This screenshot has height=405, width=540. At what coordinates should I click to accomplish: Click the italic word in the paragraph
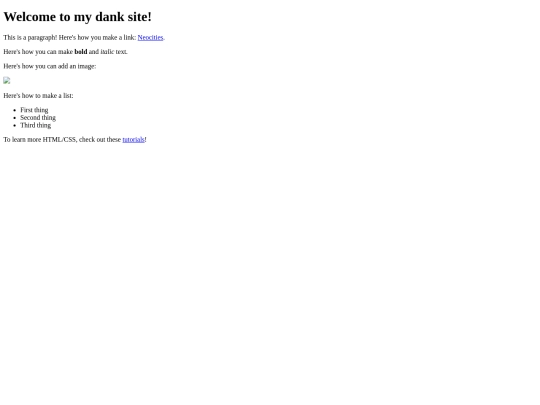click(x=107, y=52)
